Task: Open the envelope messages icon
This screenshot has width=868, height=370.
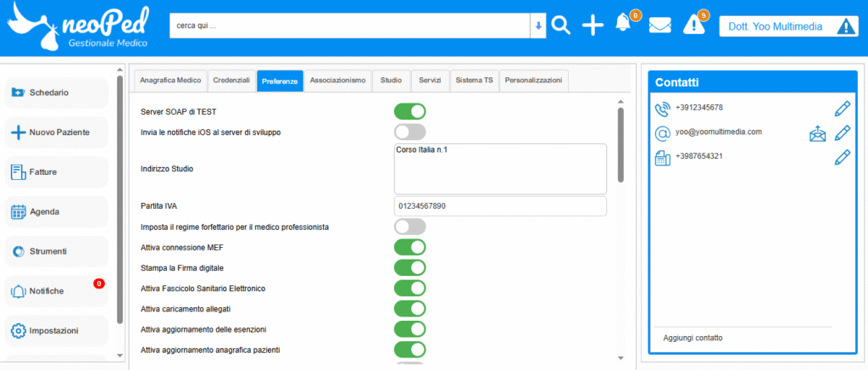Action: [x=659, y=25]
